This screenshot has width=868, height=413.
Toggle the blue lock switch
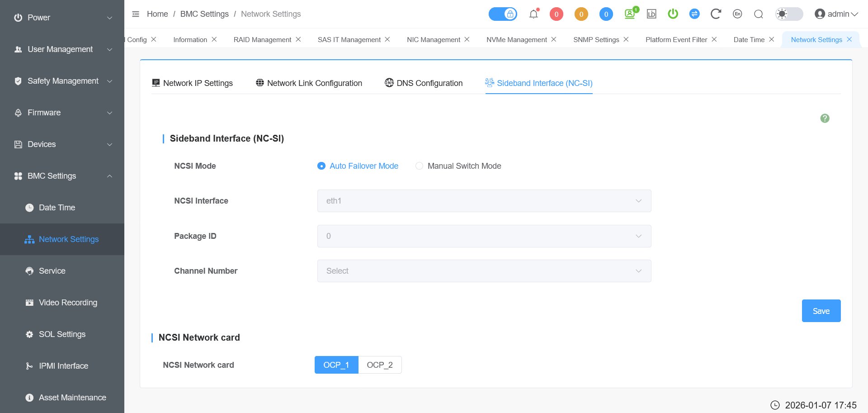pyautogui.click(x=503, y=14)
